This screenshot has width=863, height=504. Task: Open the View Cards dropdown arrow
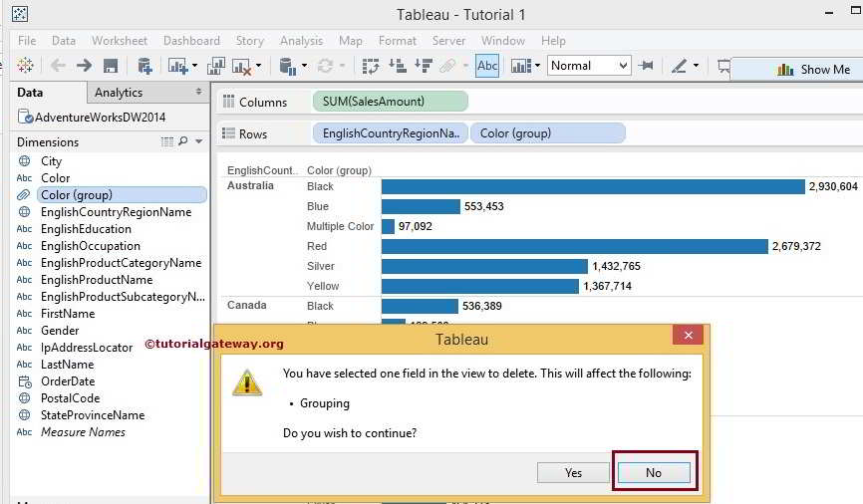tap(538, 66)
